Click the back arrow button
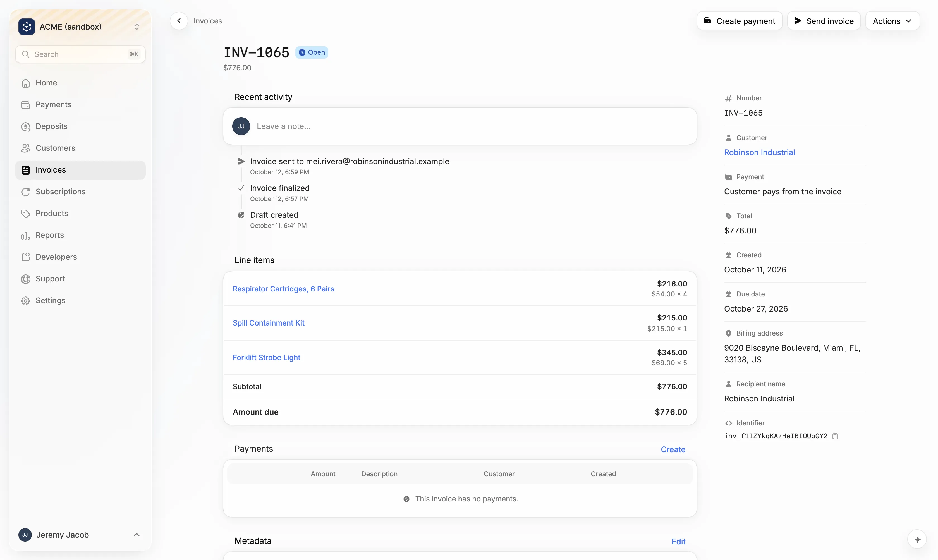The image size is (938, 560). [x=179, y=21]
